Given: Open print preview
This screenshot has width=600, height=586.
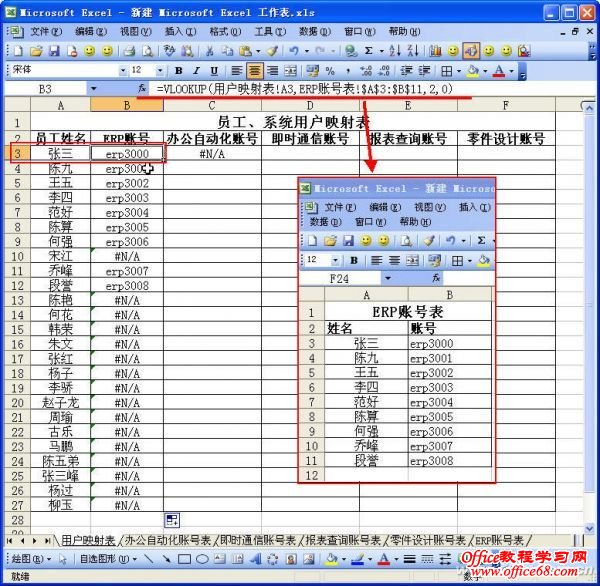Looking at the screenshot, I should (147, 51).
